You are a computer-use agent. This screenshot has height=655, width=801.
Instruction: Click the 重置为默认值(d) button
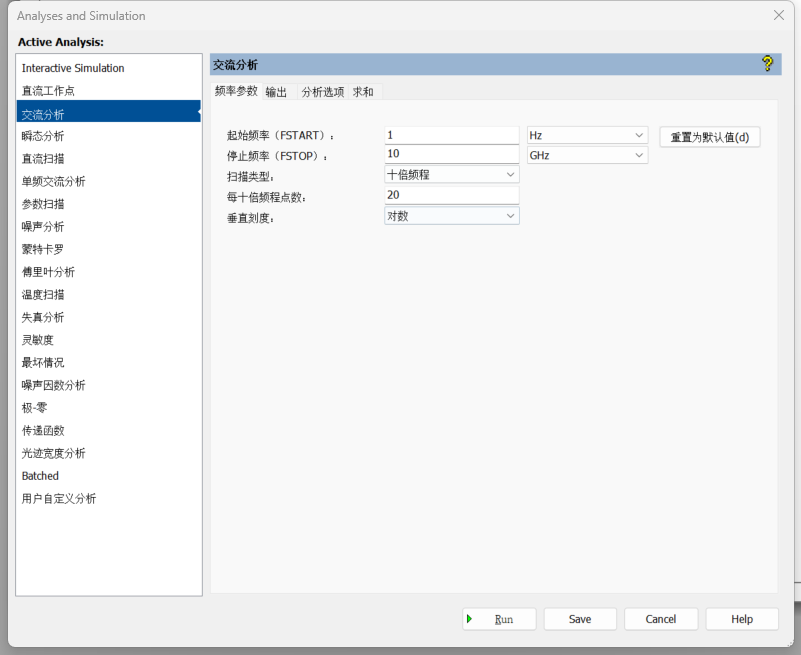pyautogui.click(x=710, y=136)
